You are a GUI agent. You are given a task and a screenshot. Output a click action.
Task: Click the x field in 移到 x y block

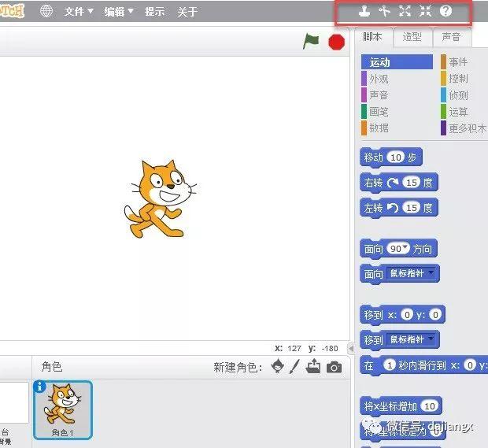(x=407, y=315)
